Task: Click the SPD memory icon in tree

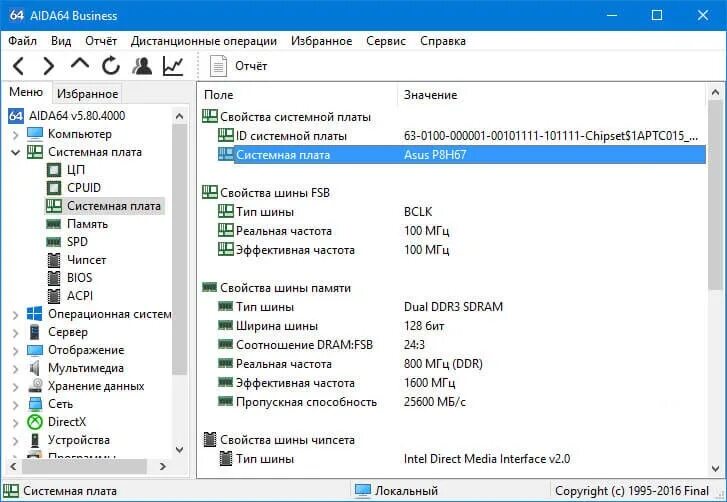Action: [x=54, y=242]
